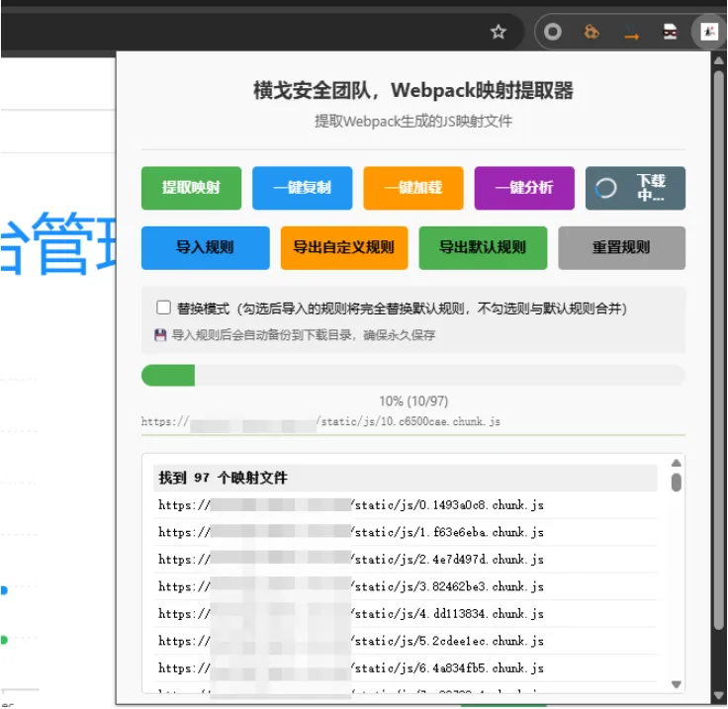Click the bookmark star icon in address bar
Image resolution: width=728 pixels, height=709 pixels.
(x=499, y=32)
